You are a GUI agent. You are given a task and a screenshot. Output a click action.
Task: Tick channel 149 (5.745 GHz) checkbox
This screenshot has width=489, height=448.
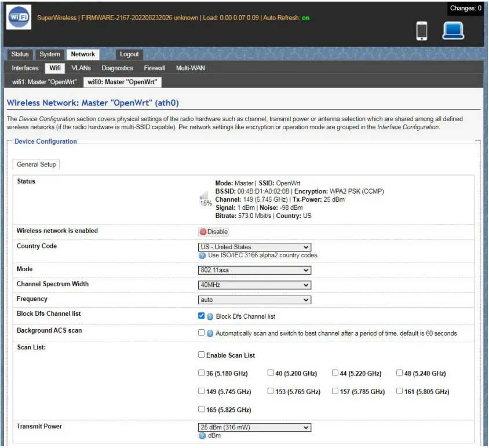[x=202, y=391]
